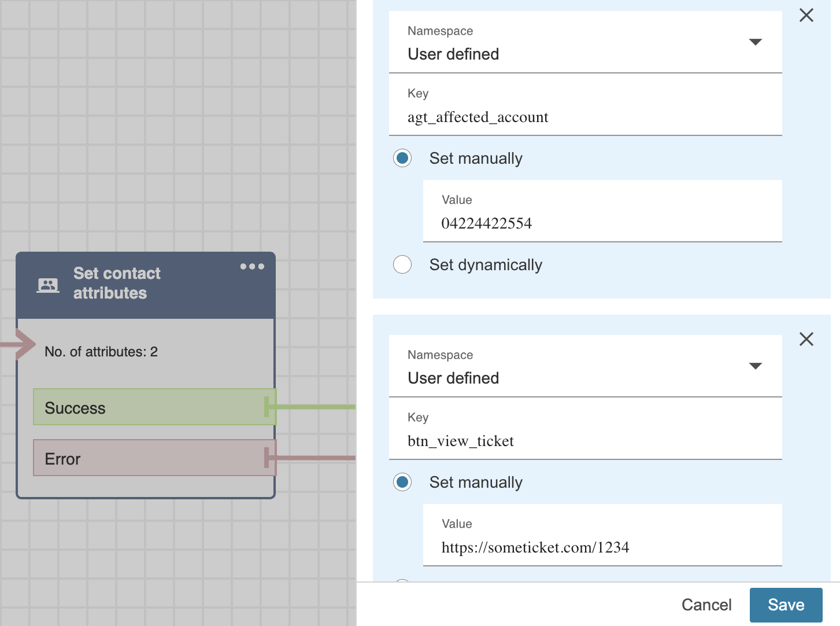Viewport: 840px width, 626px height.
Task: Remove the agt_affected_account attribute with its X
Action: tap(806, 16)
